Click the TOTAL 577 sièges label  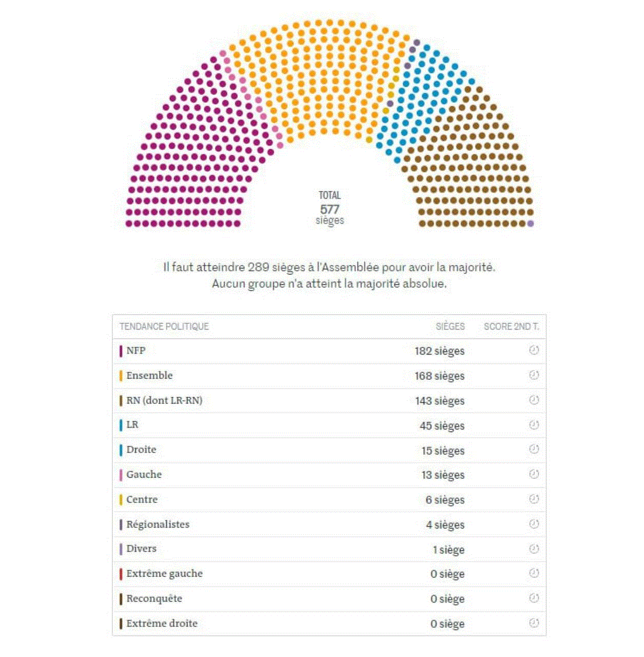pyautogui.click(x=329, y=208)
